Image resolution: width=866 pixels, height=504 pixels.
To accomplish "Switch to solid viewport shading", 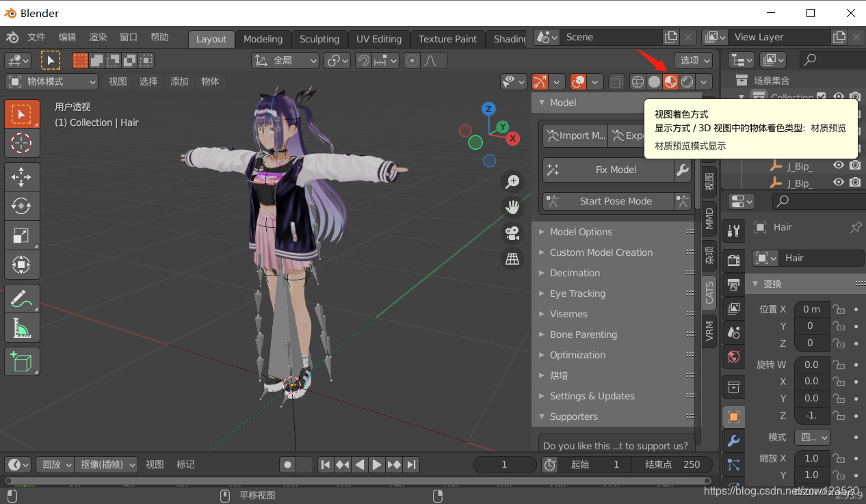I will coord(654,82).
